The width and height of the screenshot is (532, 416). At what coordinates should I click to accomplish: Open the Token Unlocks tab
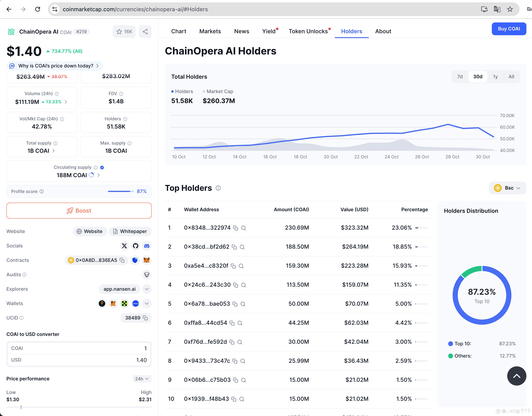pos(308,31)
